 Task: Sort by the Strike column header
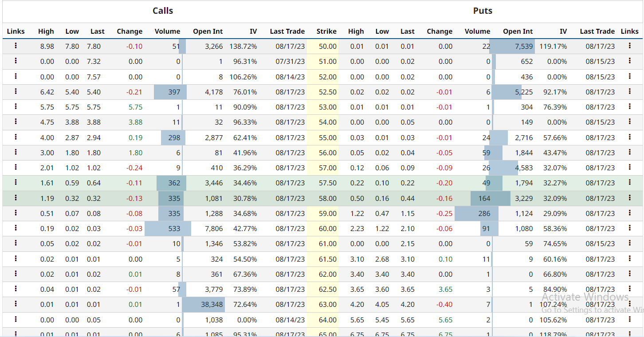(326, 31)
